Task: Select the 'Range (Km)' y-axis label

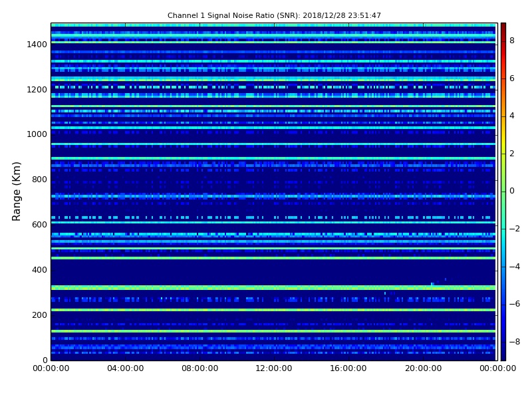Action: (16, 192)
